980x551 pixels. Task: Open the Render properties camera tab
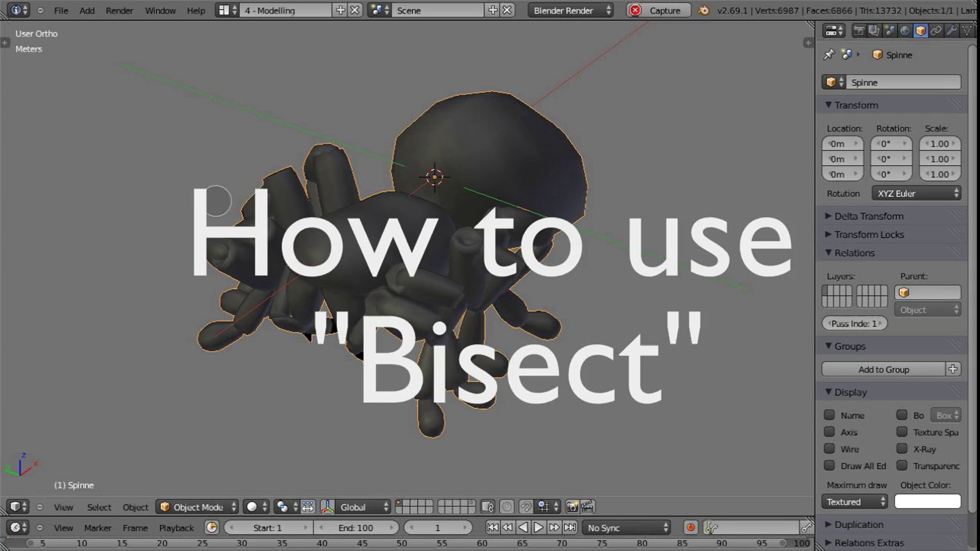point(859,31)
